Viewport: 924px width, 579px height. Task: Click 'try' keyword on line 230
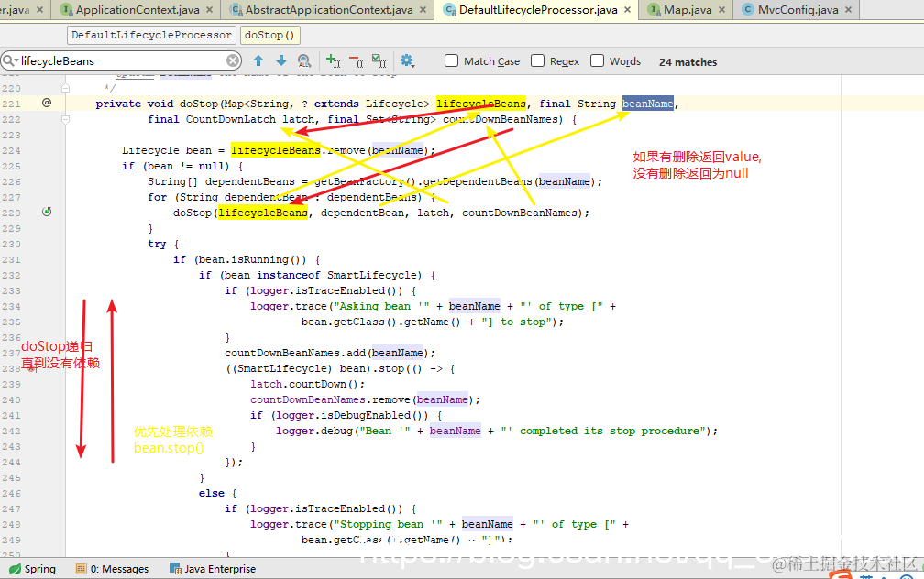click(x=157, y=244)
